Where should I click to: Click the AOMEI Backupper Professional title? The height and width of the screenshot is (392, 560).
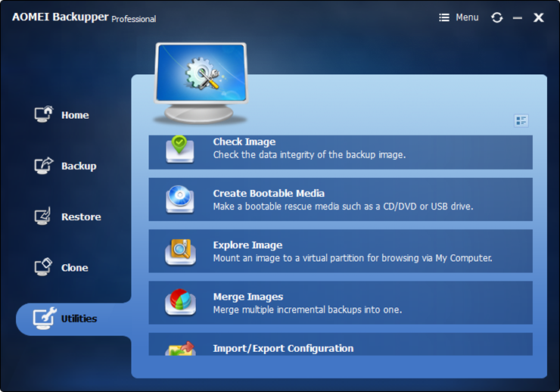click(x=84, y=17)
